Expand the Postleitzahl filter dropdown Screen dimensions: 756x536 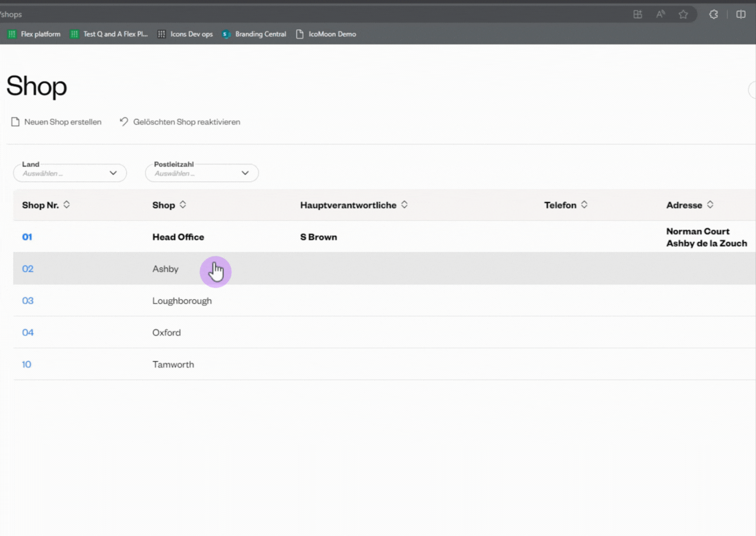tap(202, 173)
